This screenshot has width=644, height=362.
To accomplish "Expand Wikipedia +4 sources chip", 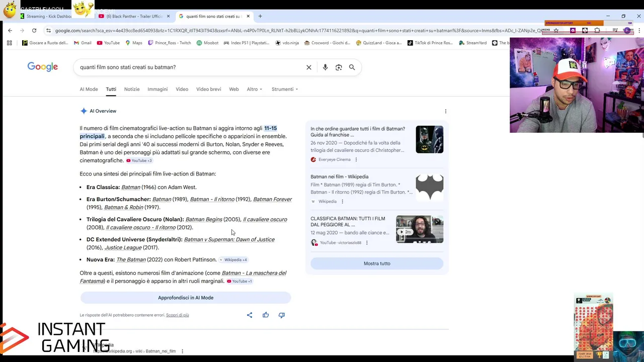I will [x=233, y=260].
